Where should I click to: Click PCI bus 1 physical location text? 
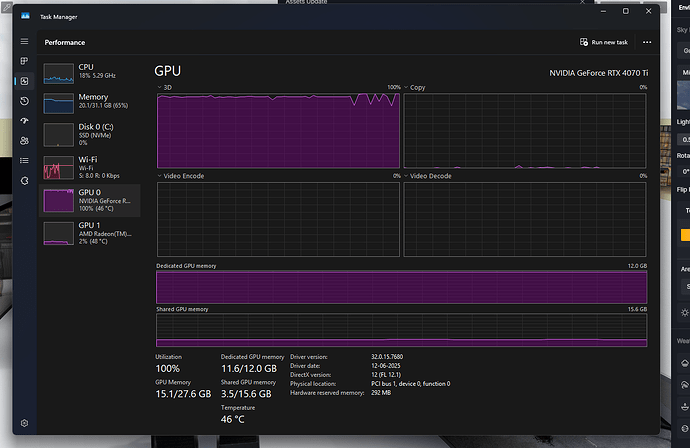click(411, 384)
